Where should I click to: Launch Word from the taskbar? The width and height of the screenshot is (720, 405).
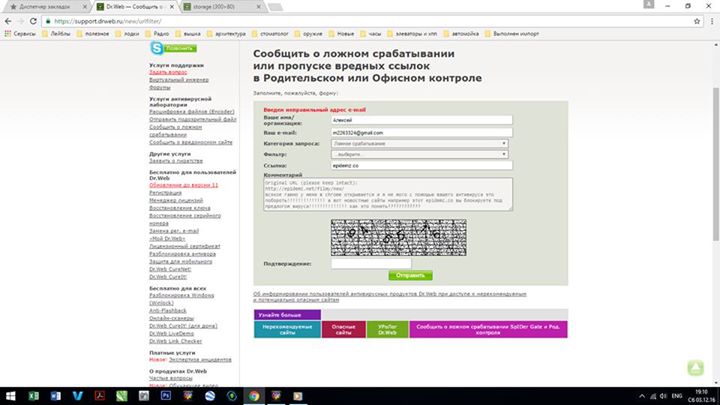(56, 396)
